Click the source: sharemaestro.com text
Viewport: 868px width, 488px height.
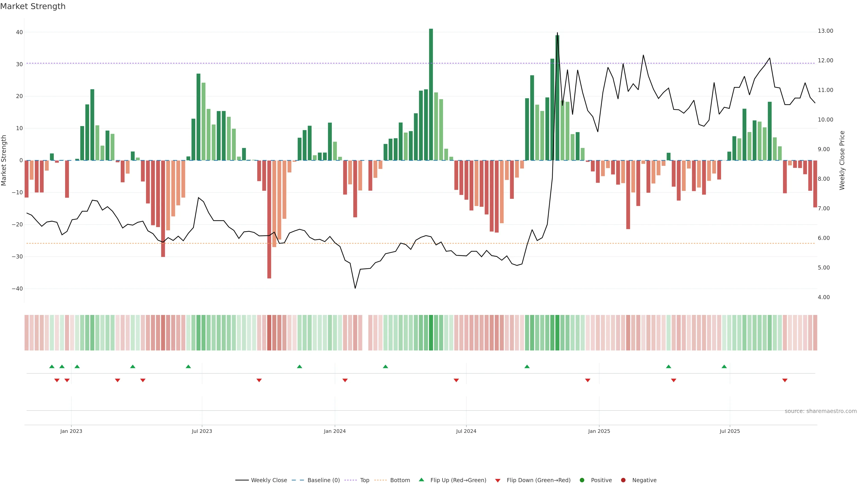pos(821,411)
